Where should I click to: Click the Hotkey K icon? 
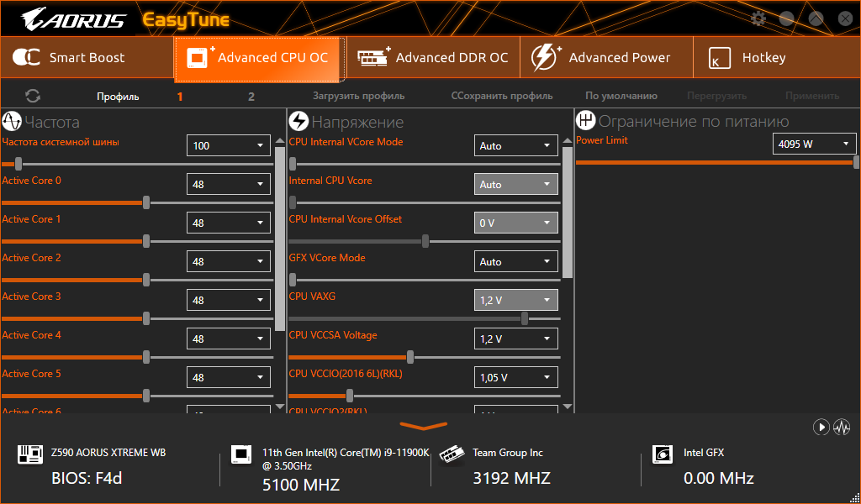click(x=720, y=58)
